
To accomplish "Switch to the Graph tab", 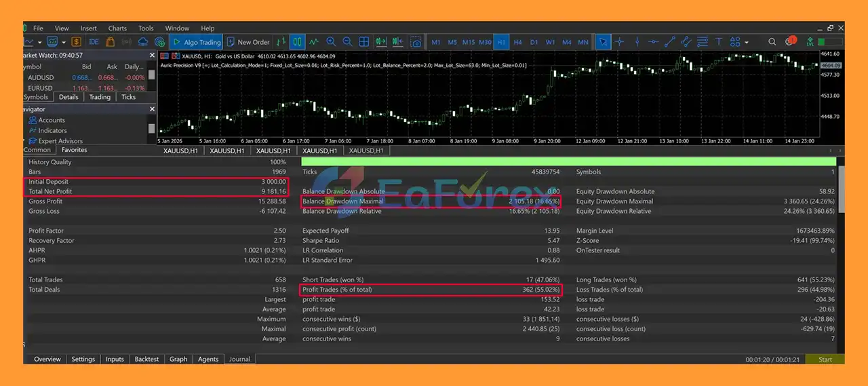I will pos(178,359).
